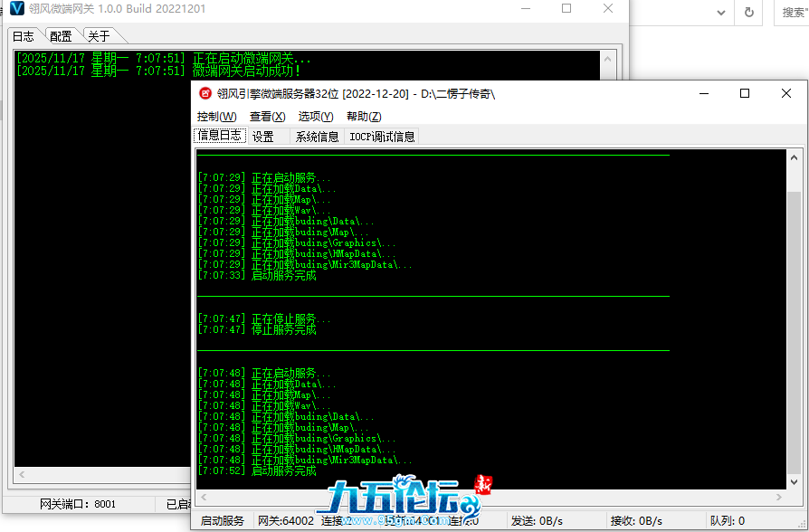
Task: Open the 选项(Y) menu
Action: [x=316, y=117]
